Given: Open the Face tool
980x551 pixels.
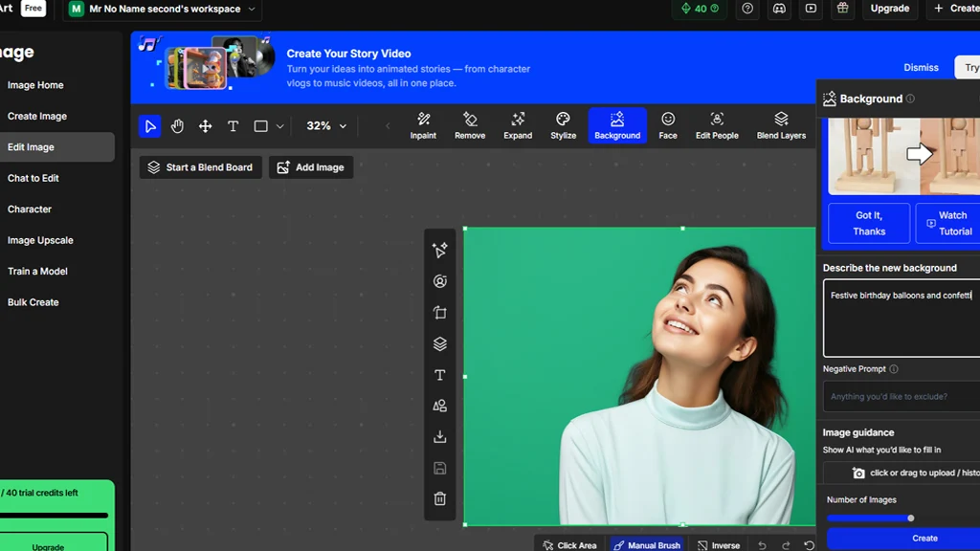Looking at the screenshot, I should coord(668,125).
